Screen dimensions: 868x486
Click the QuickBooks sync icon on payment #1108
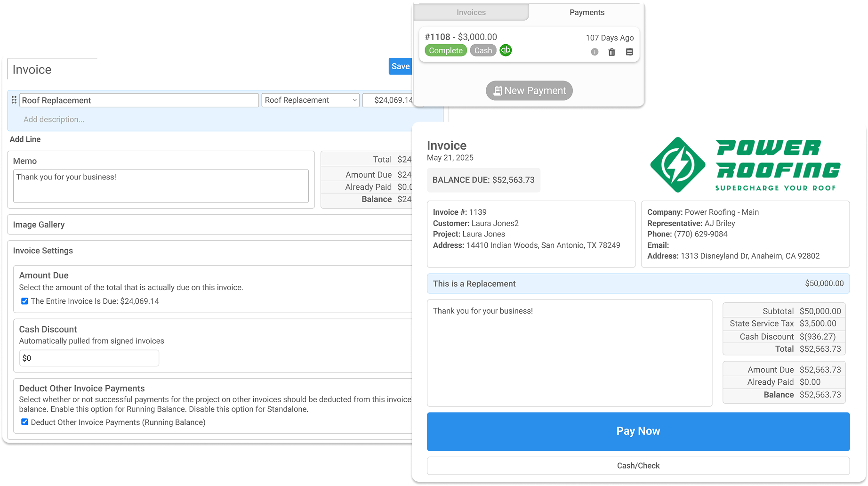tap(506, 50)
